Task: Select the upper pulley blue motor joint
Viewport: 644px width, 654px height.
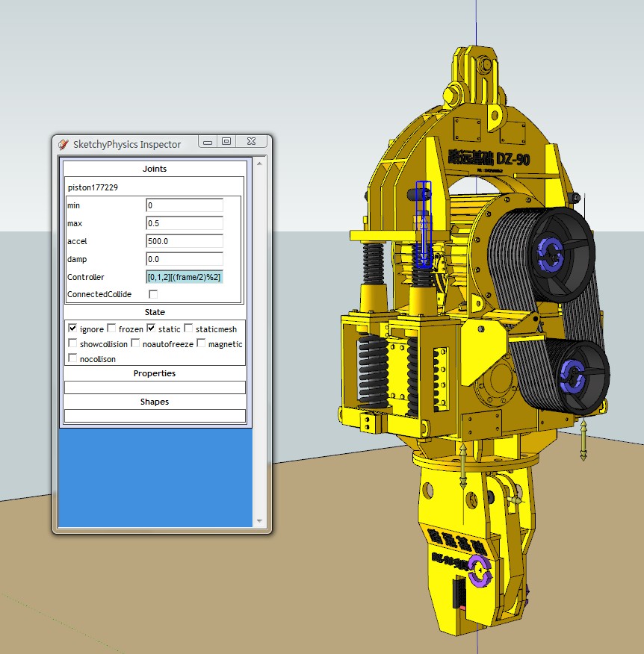Action: click(x=551, y=254)
